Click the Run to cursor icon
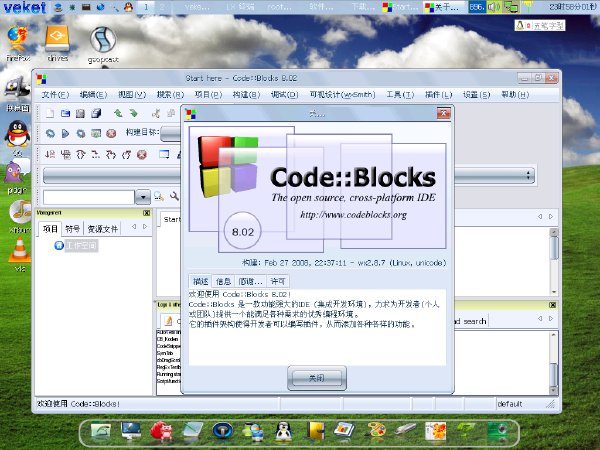 click(x=65, y=154)
